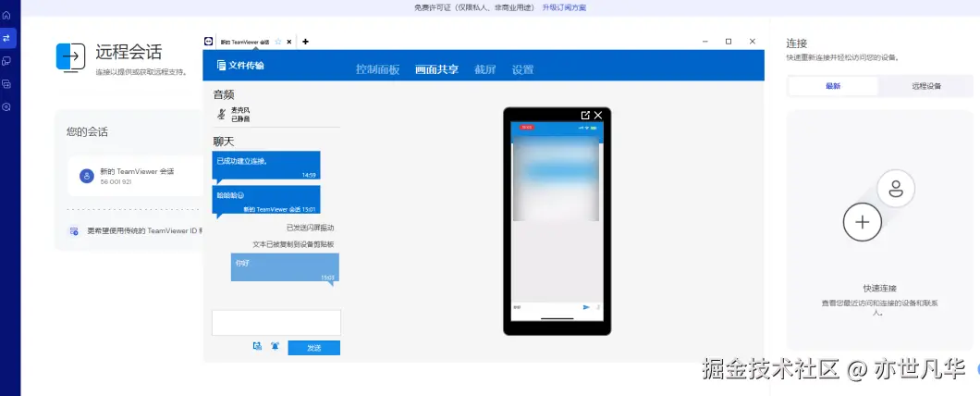Add a new session tab with plus

pyautogui.click(x=306, y=42)
